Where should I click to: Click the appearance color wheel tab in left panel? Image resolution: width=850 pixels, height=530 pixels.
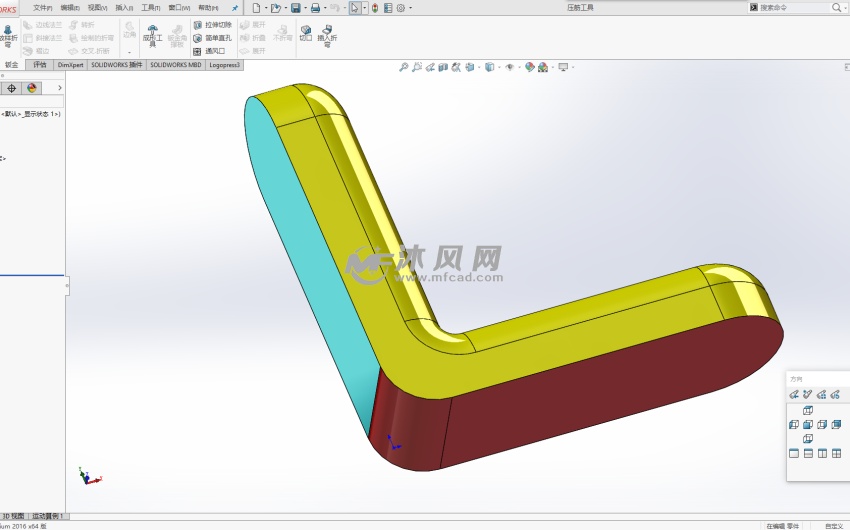coord(32,88)
